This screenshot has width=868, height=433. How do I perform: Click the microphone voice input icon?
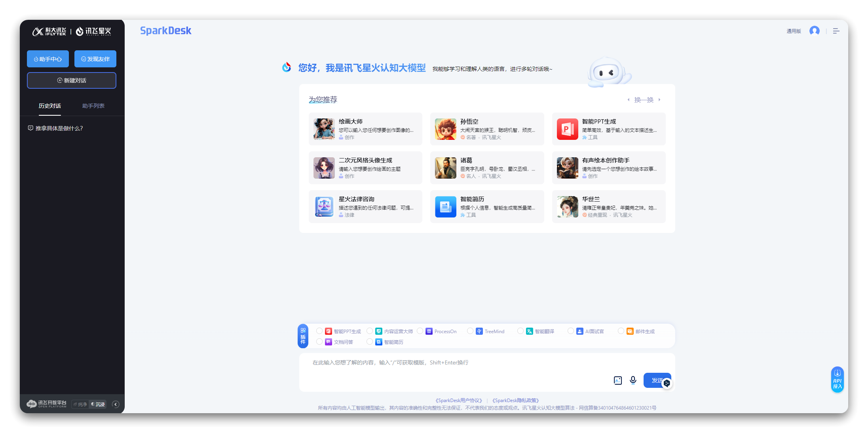coord(633,380)
